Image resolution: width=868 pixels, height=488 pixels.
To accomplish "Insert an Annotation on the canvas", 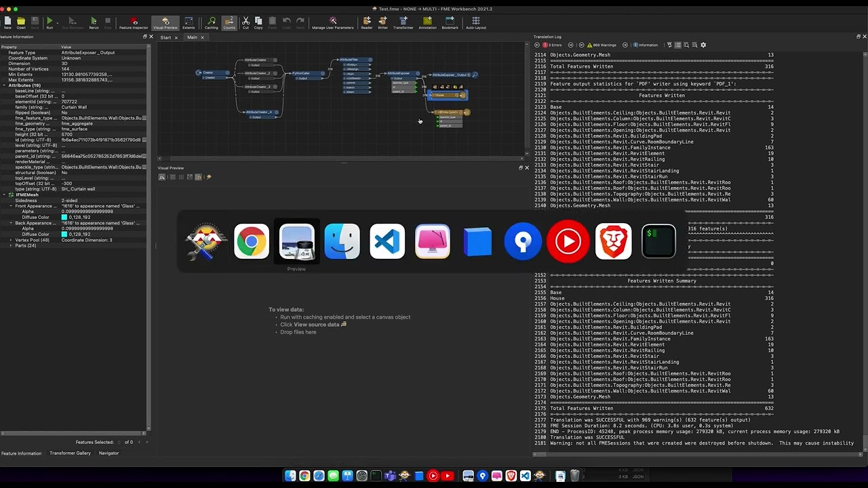I will click(x=427, y=22).
